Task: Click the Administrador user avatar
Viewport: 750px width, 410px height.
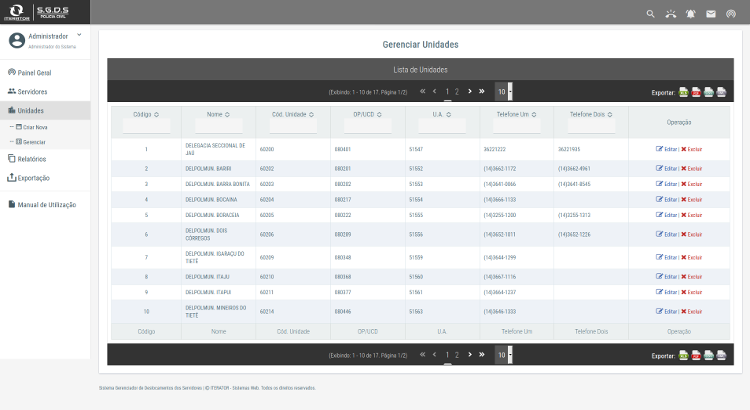Action: point(17,40)
